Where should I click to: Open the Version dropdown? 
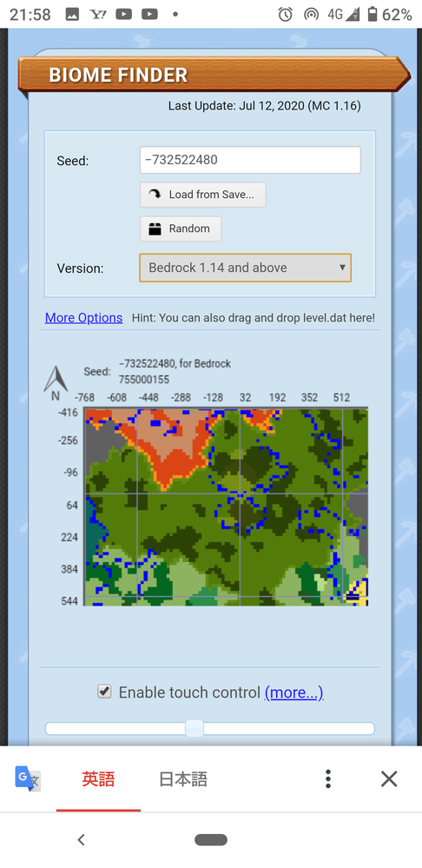[x=245, y=268]
